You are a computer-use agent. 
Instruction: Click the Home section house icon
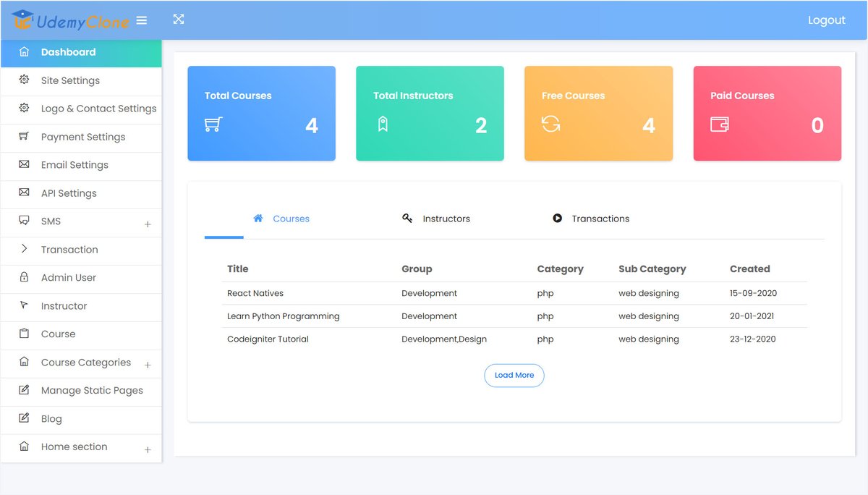pyautogui.click(x=24, y=447)
